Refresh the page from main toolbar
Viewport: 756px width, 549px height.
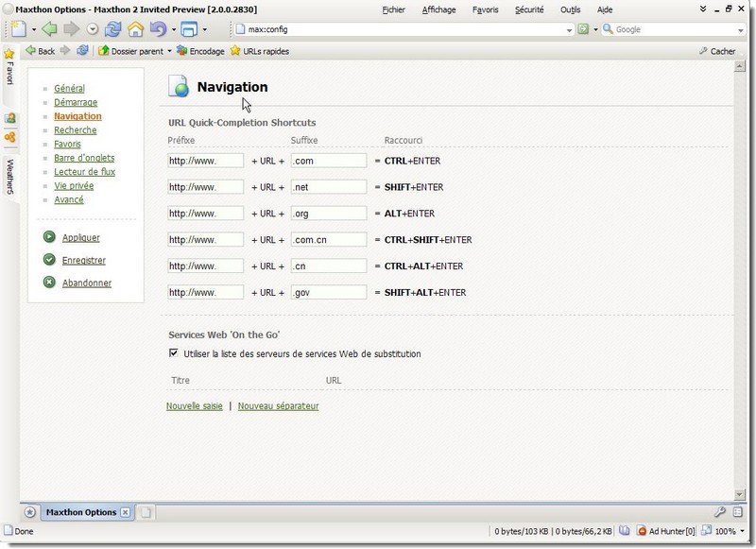(x=112, y=29)
